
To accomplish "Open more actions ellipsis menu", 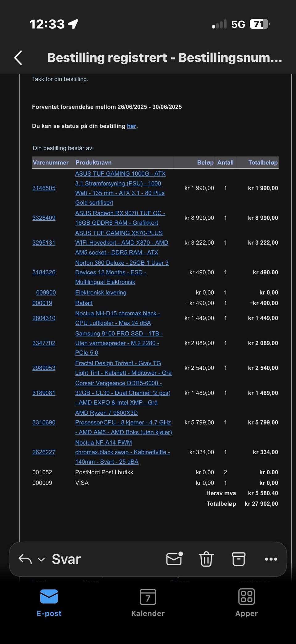I will [x=271, y=559].
